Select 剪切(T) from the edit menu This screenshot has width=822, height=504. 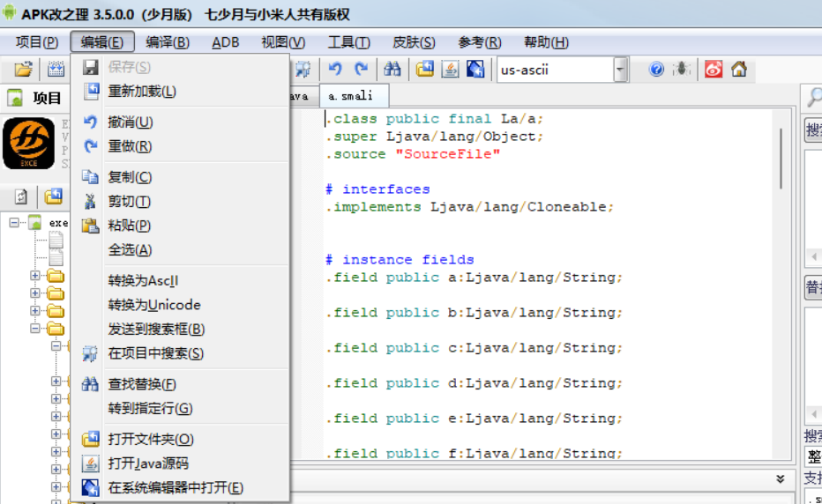tap(180, 201)
